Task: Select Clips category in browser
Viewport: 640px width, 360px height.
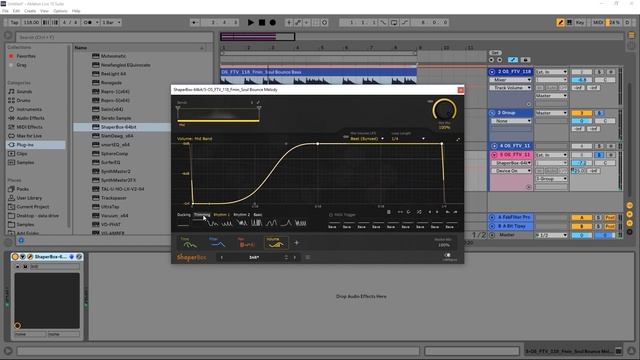Action: point(22,154)
